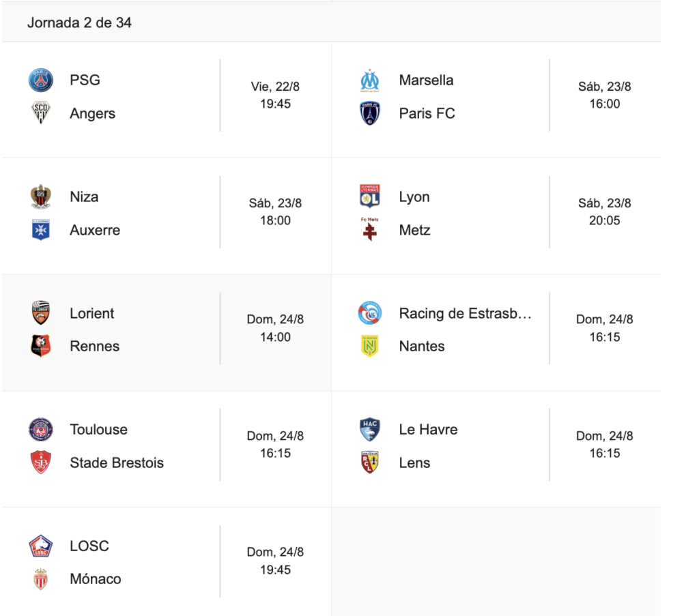Click the Lorient club crest
This screenshot has width=699, height=616.
40,312
